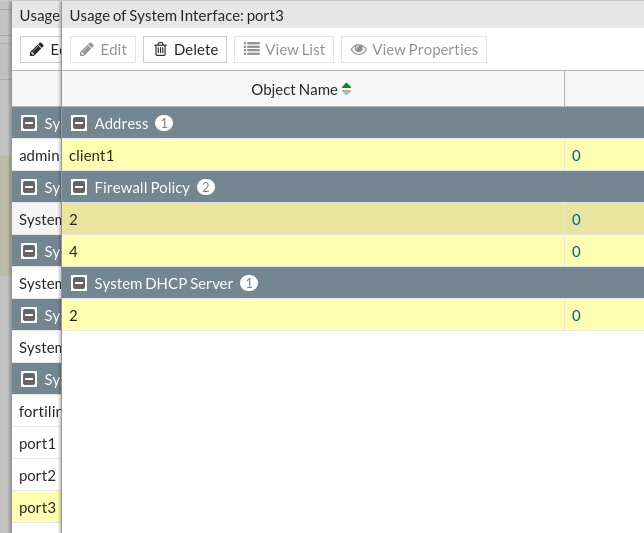This screenshot has width=644, height=533.
Task: Collapse the Address group
Action: [x=77, y=124]
